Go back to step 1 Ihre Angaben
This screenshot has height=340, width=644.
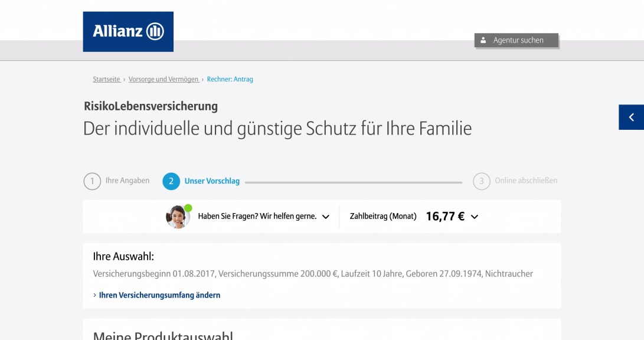[117, 181]
